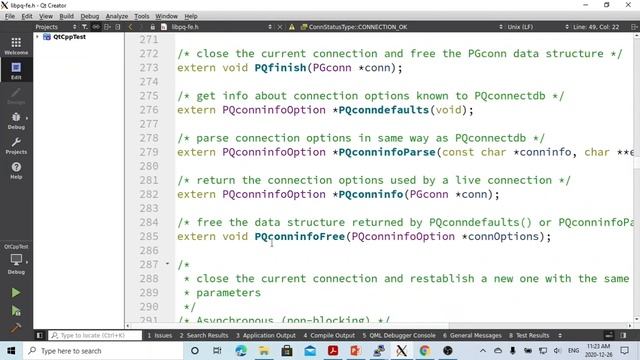Screen dimensions: 640x360
Task: Open the View menu
Action: tap(46, 16)
